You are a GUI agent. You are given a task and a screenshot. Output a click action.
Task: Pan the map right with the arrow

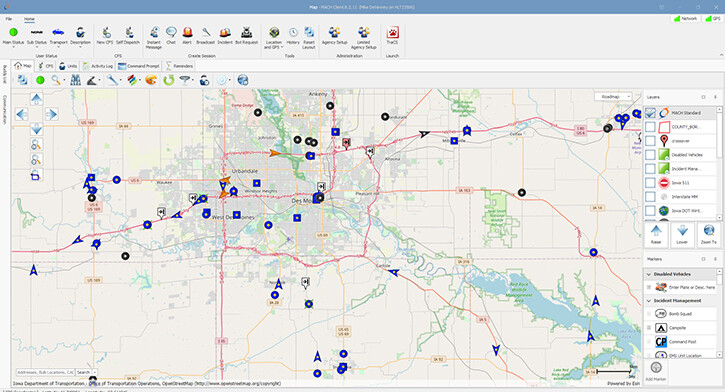point(51,114)
